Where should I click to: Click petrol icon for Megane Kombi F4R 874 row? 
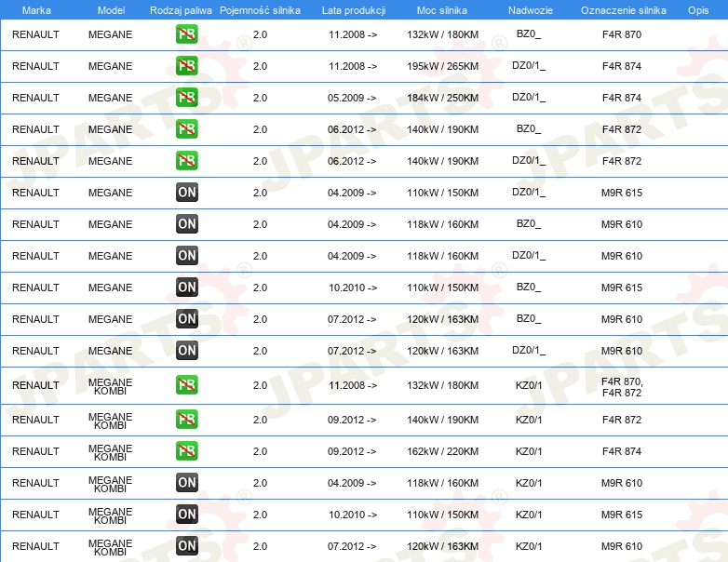click(x=186, y=450)
